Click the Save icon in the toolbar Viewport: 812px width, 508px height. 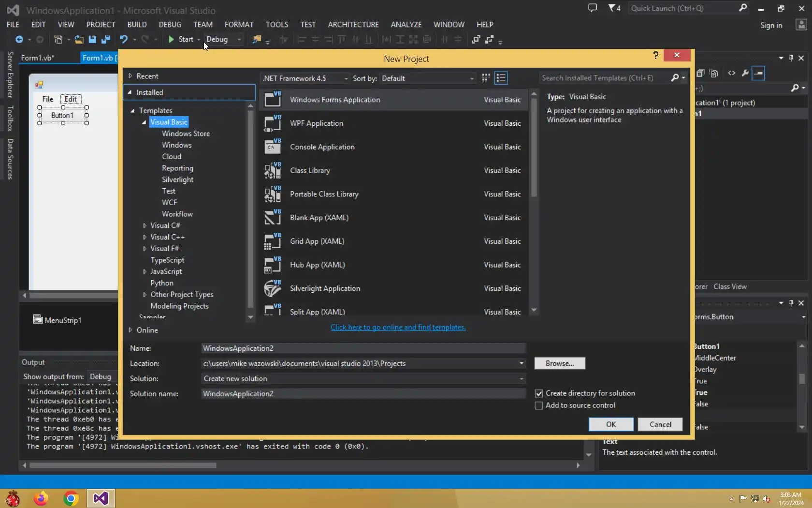click(x=92, y=39)
